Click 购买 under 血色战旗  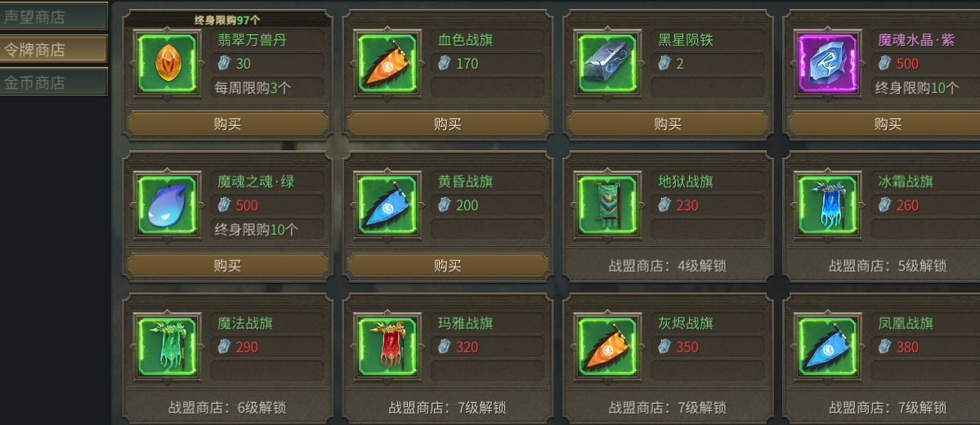tap(448, 123)
